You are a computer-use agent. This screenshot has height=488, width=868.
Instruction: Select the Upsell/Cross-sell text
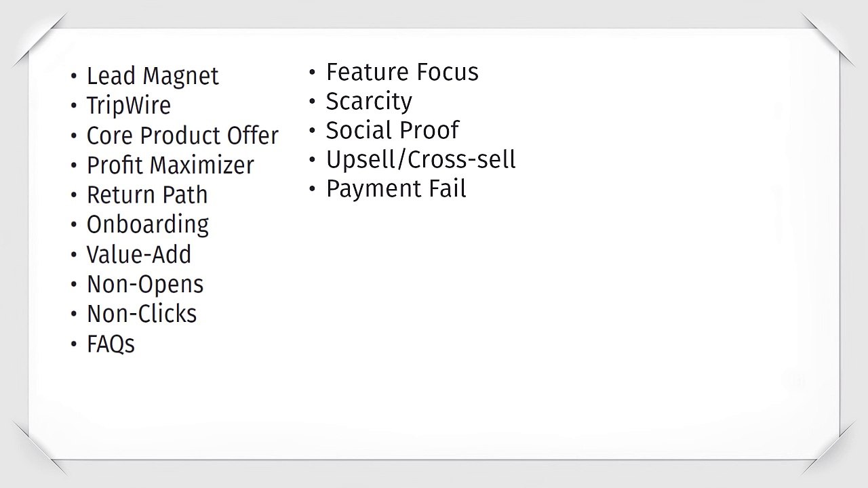[421, 160]
